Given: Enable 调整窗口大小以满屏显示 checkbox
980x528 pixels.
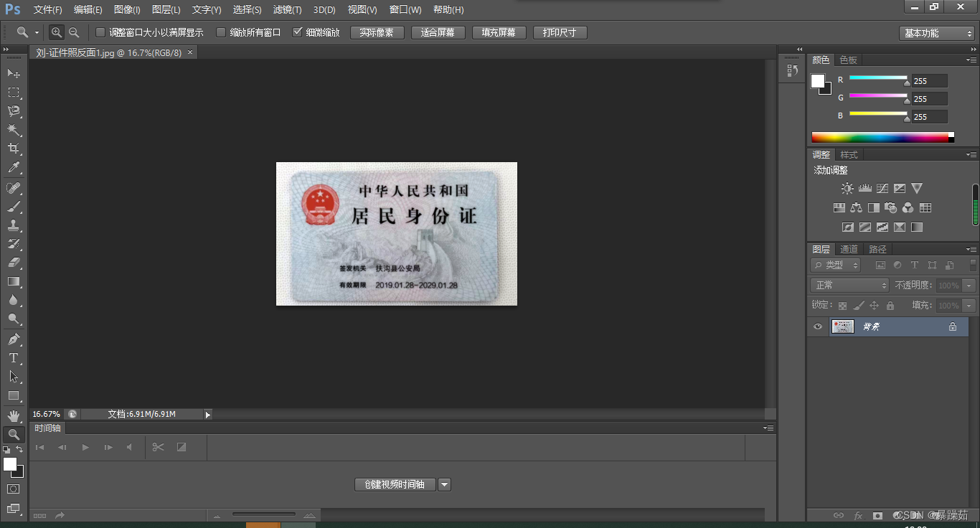Looking at the screenshot, I should coord(100,32).
